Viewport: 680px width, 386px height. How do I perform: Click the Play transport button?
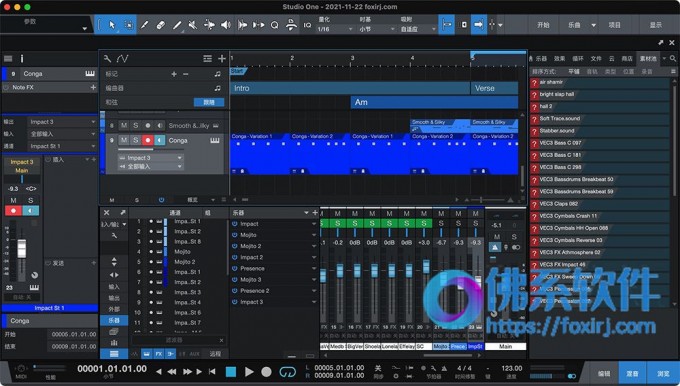click(x=249, y=372)
